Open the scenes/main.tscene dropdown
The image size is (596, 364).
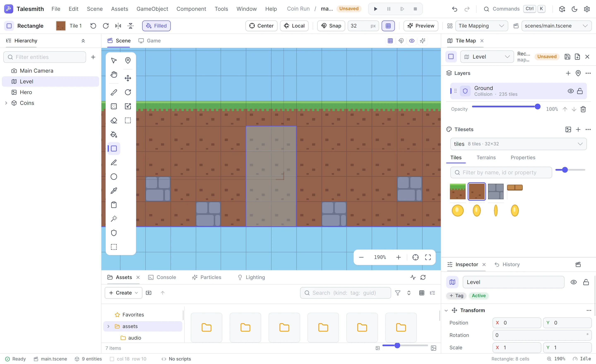(x=556, y=26)
